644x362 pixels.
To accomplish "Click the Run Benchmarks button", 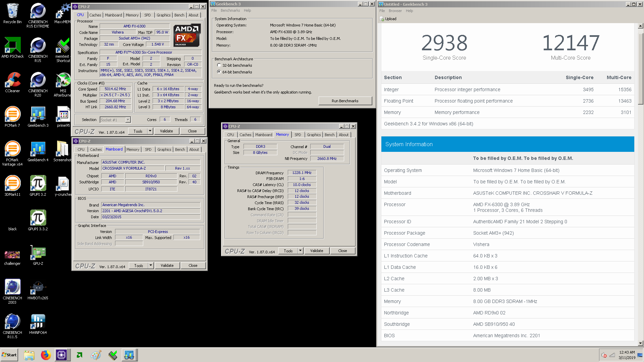I will tap(345, 101).
